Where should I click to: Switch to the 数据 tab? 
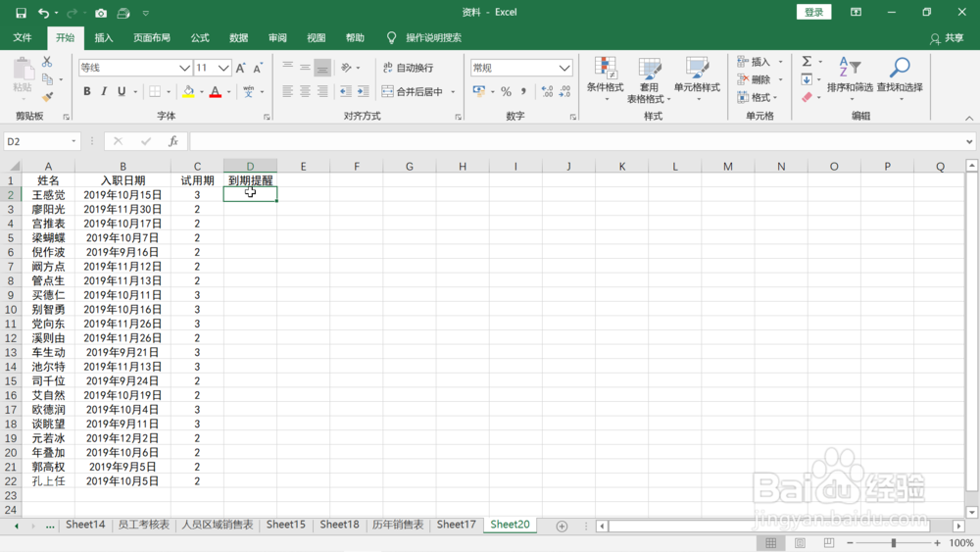tap(239, 37)
